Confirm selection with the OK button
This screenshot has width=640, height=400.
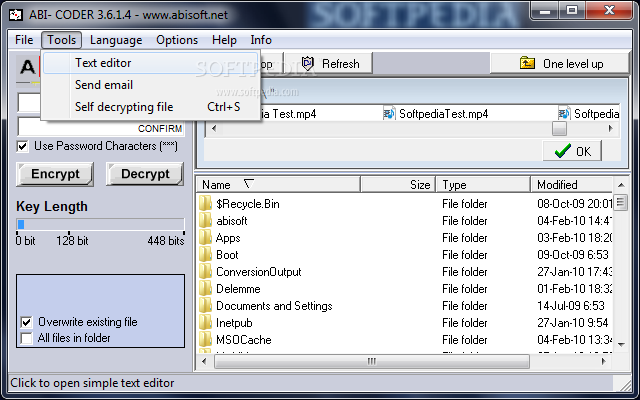(572, 151)
